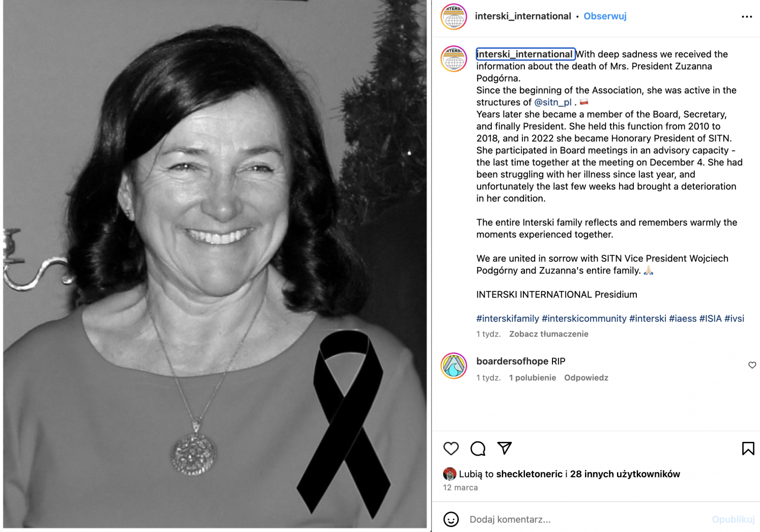Screen dimensions: 760x532
Task: Click the Obserwuj follow button
Action: point(605,16)
